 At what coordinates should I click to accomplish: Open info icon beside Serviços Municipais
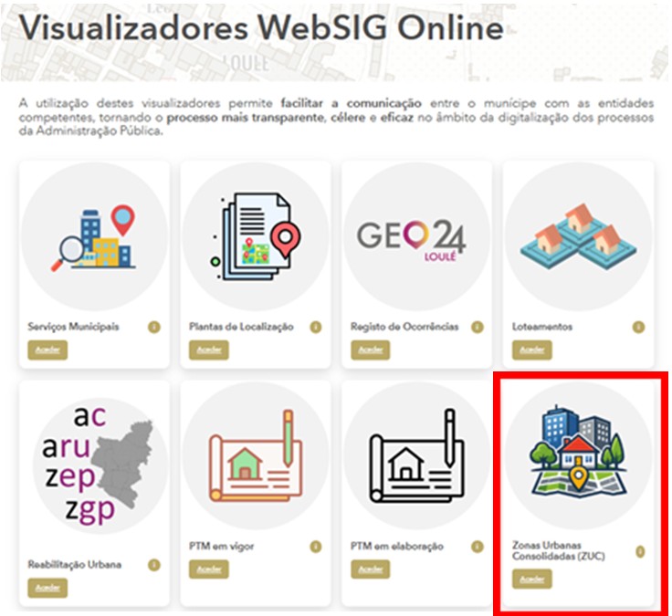pyautogui.click(x=154, y=327)
